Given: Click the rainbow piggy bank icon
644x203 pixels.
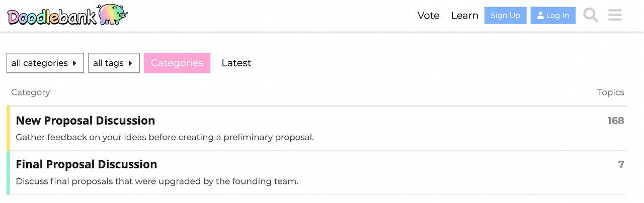Looking at the screenshot, I should coord(112,14).
